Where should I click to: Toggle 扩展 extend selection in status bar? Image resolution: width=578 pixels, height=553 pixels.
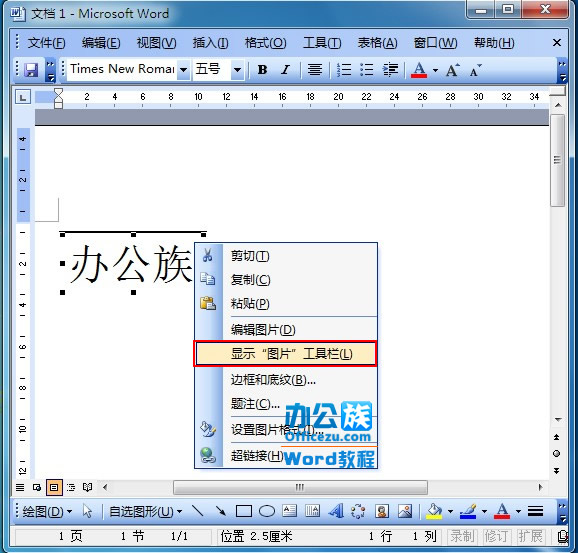point(530,536)
